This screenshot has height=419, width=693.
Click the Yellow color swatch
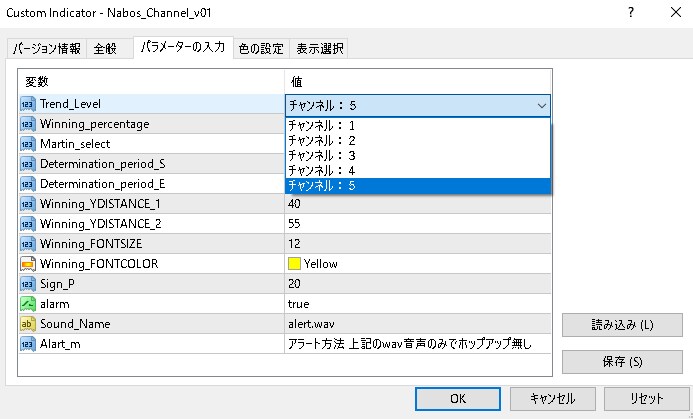tap(294, 264)
